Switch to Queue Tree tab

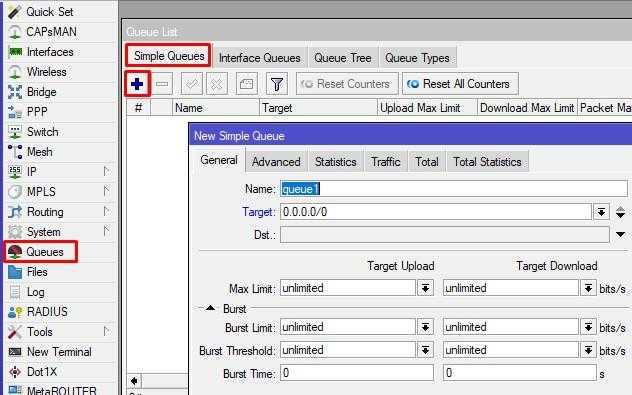pos(343,58)
